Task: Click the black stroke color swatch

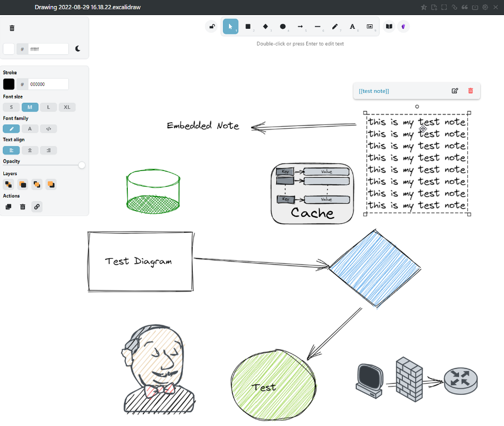Action: point(9,84)
